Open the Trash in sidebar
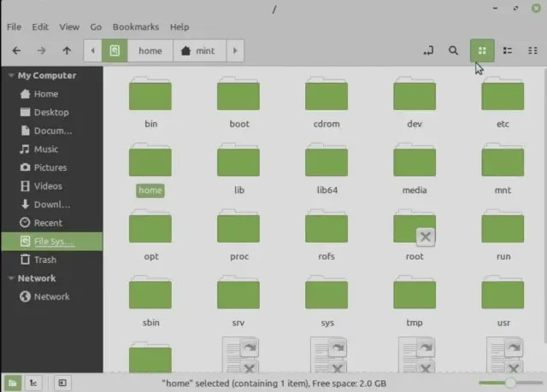 45,260
